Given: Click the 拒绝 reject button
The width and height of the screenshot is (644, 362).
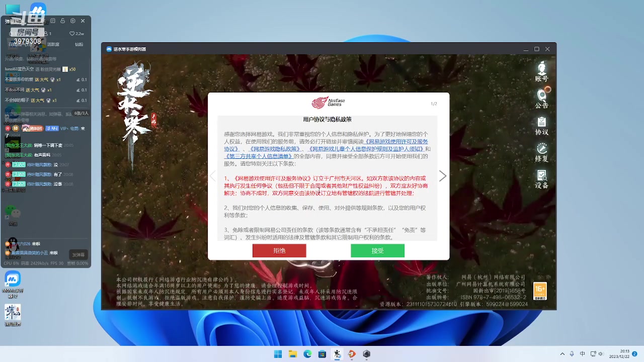Looking at the screenshot, I should coord(279,250).
